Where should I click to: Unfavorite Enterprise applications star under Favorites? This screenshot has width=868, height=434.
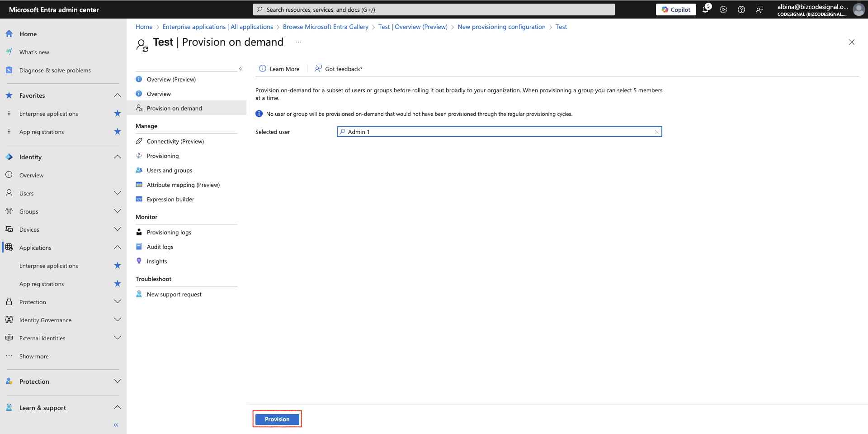tap(118, 114)
